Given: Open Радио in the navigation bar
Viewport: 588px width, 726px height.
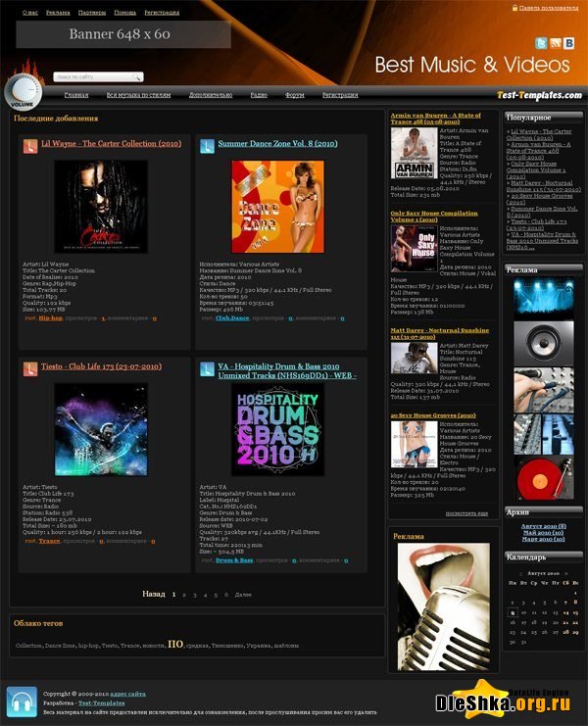Looking at the screenshot, I should 259,95.
